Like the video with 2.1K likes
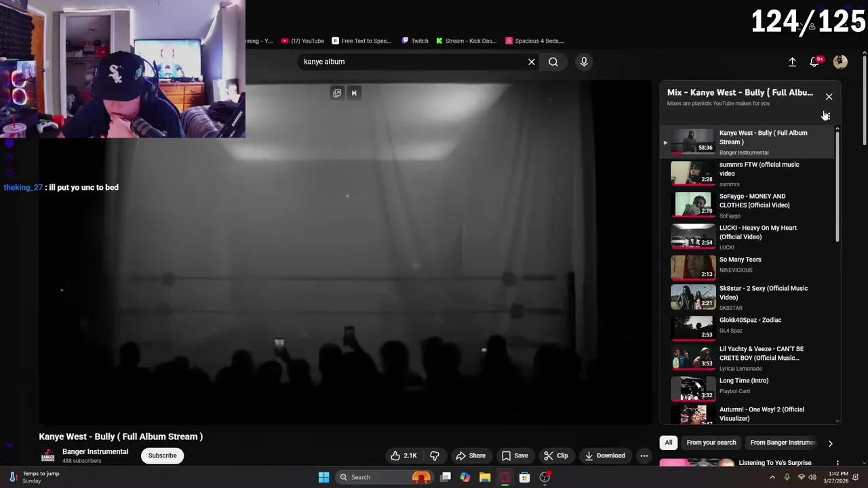 (x=403, y=455)
